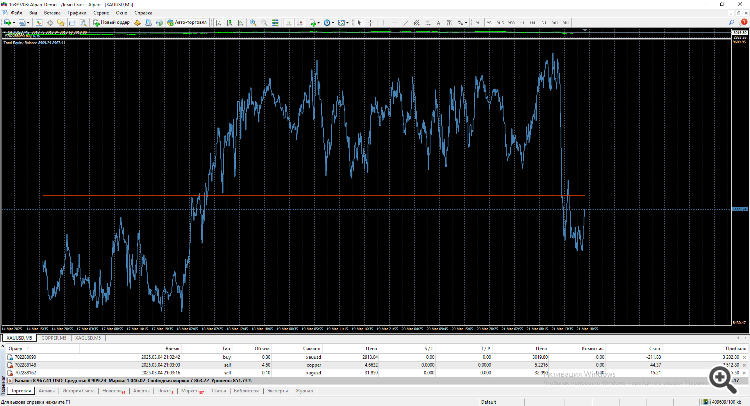Select the Fibonacci Retracement tool
The image size is (750, 406).
(428, 22)
